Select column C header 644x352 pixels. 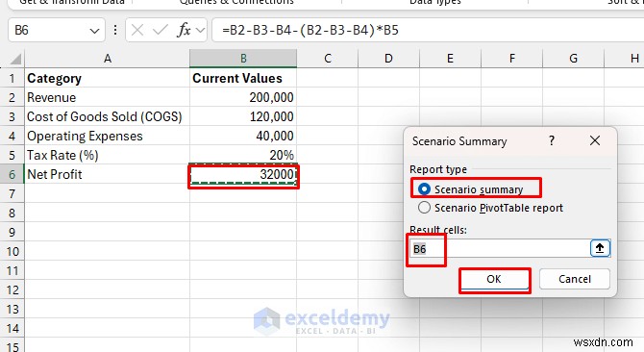pyautogui.click(x=328, y=59)
